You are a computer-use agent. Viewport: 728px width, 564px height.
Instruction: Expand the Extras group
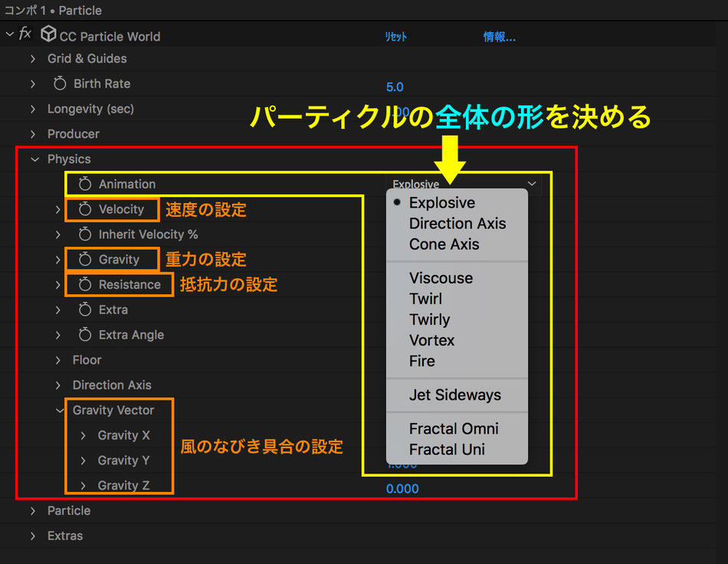[32, 536]
